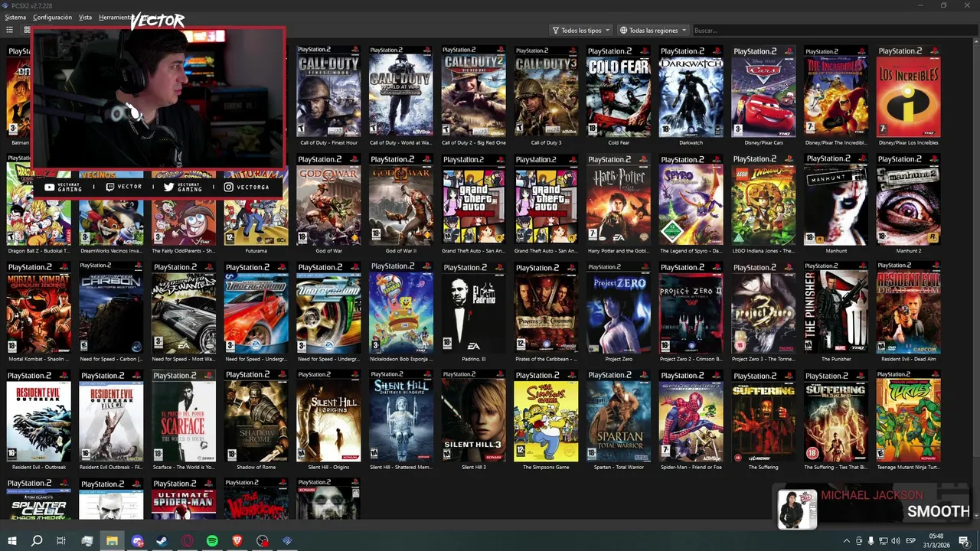Viewport: 980px width, 551px height.
Task: Select God of War II cover
Action: [x=401, y=200]
